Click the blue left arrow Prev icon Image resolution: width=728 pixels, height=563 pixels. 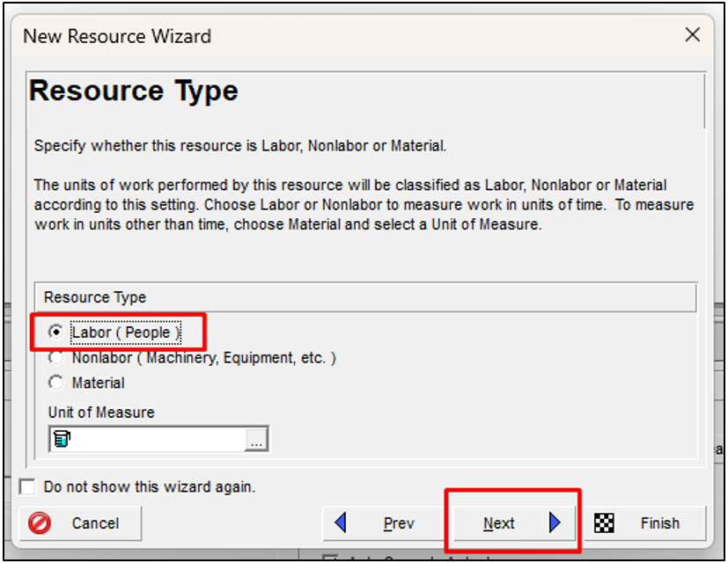pos(341,523)
